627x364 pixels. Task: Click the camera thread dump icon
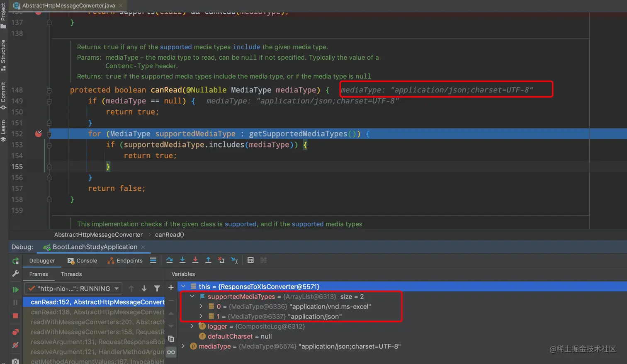pyautogui.click(x=15, y=361)
